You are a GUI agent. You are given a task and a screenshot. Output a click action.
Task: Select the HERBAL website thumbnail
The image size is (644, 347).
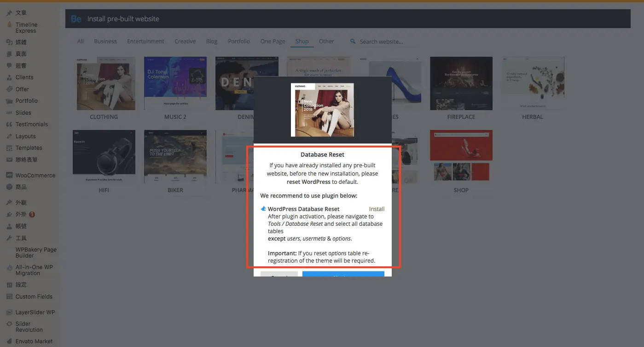point(533,84)
